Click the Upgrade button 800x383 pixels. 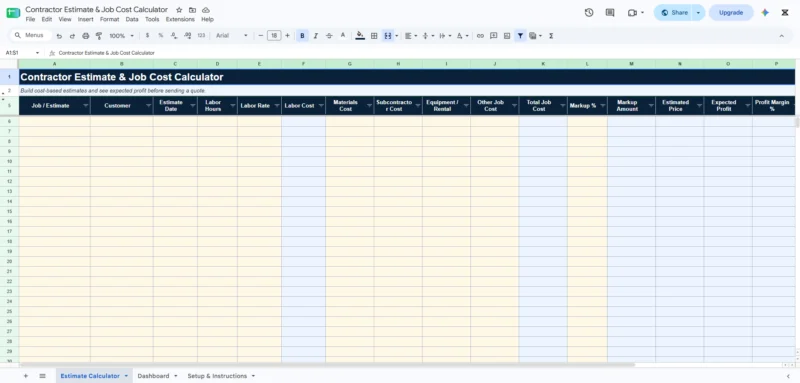731,13
